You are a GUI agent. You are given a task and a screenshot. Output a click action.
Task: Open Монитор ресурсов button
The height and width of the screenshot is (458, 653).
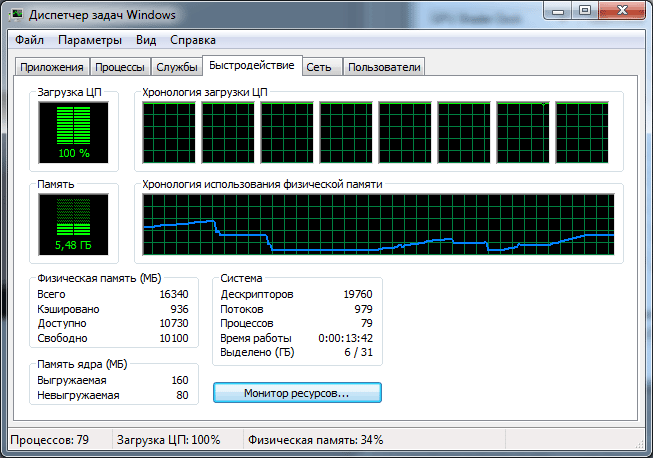tap(297, 393)
